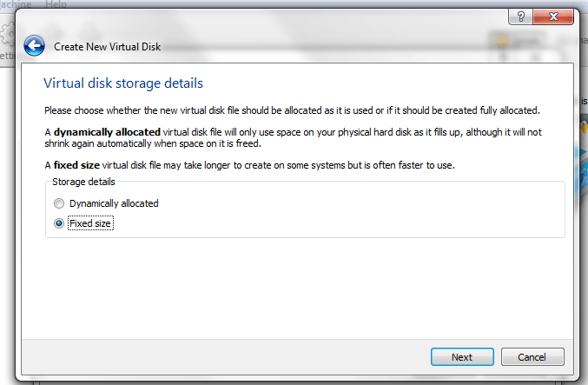Click the "Storage details" group label

coord(83,182)
